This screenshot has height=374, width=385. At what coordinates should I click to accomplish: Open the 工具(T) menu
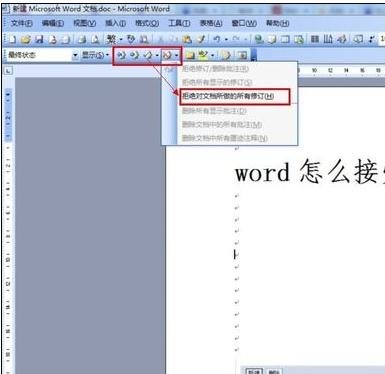click(x=179, y=23)
